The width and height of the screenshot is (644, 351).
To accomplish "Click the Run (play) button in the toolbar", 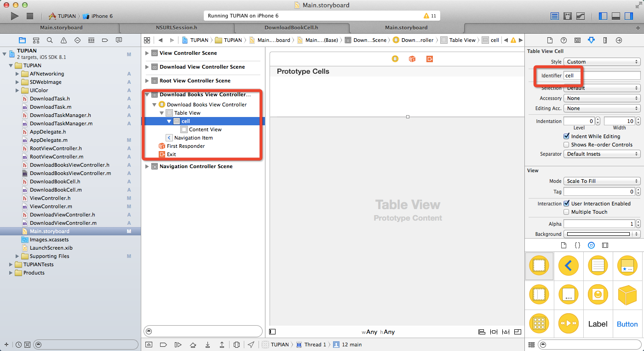I will point(15,16).
